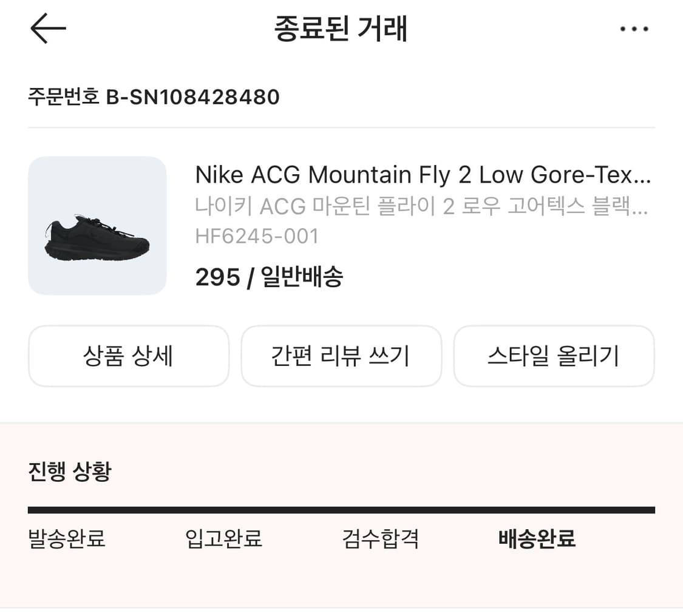Image resolution: width=683 pixels, height=616 pixels.
Task: Tap the 주문번호 label
Action: tap(63, 97)
